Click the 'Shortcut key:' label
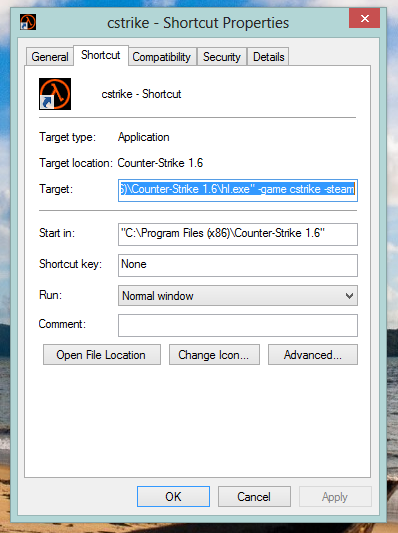Image resolution: width=398 pixels, height=533 pixels. click(x=70, y=264)
